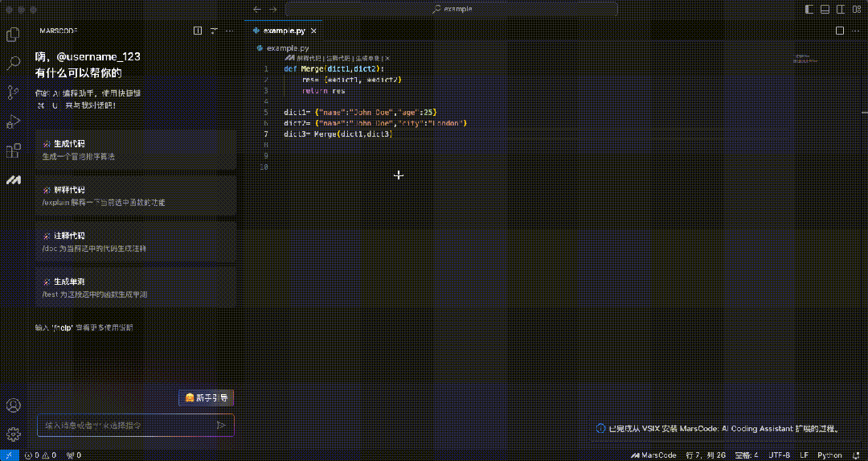Select the 生成单测 /test suggestion card
Image resolution: width=868 pixels, height=461 pixels.
[136, 287]
